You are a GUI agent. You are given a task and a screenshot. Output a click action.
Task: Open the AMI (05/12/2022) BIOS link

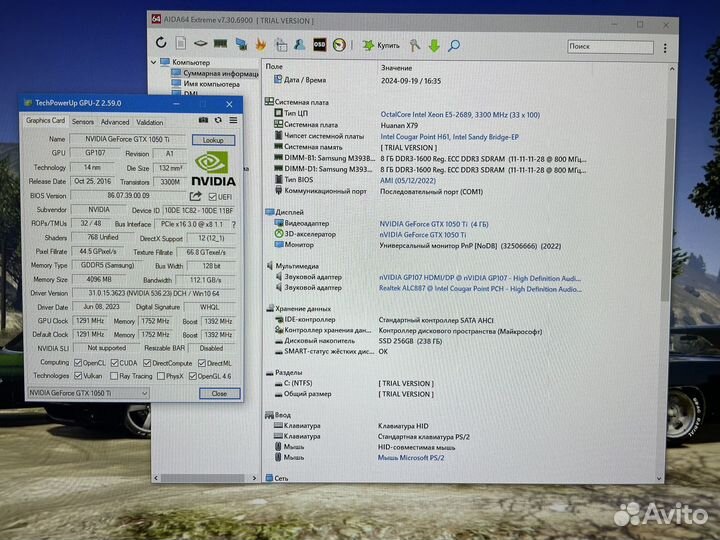point(408,181)
